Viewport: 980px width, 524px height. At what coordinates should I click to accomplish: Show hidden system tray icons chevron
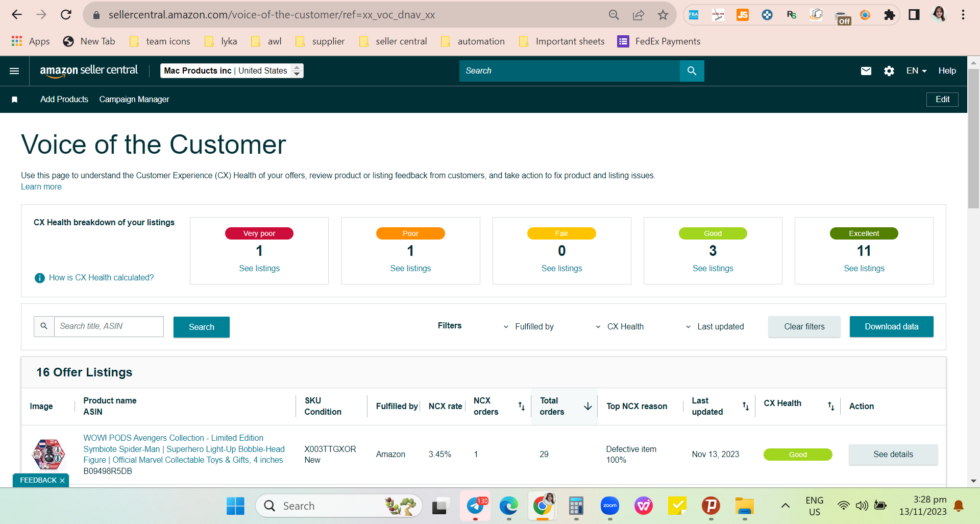(x=786, y=506)
